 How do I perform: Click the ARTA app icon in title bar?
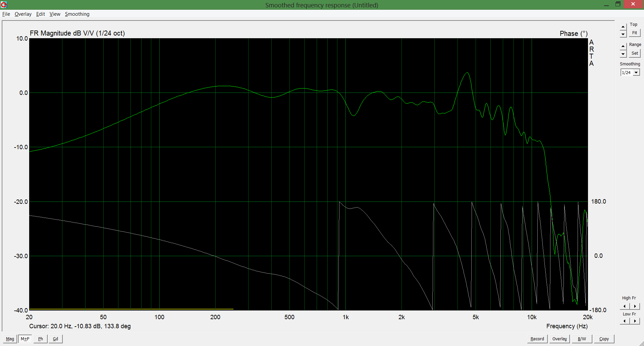[4, 5]
